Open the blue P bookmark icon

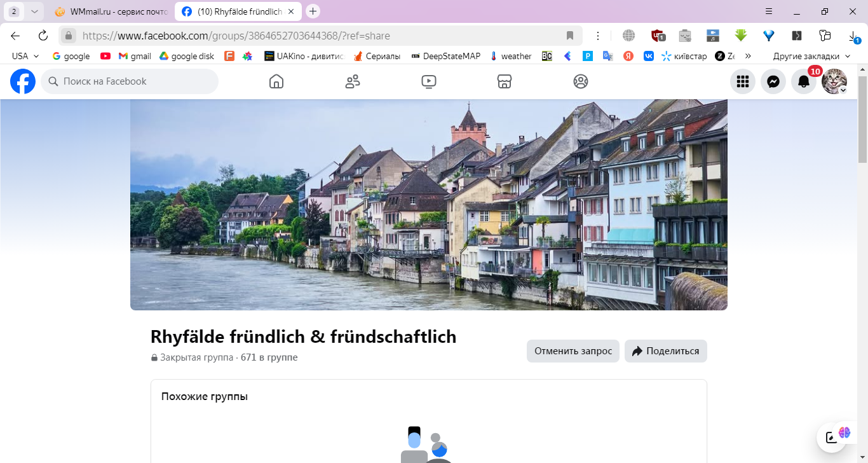[588, 56]
